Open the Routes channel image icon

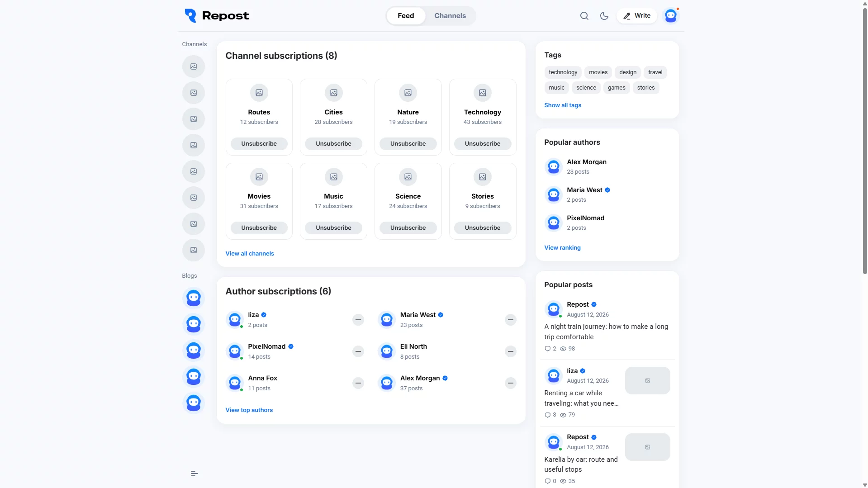click(x=259, y=93)
